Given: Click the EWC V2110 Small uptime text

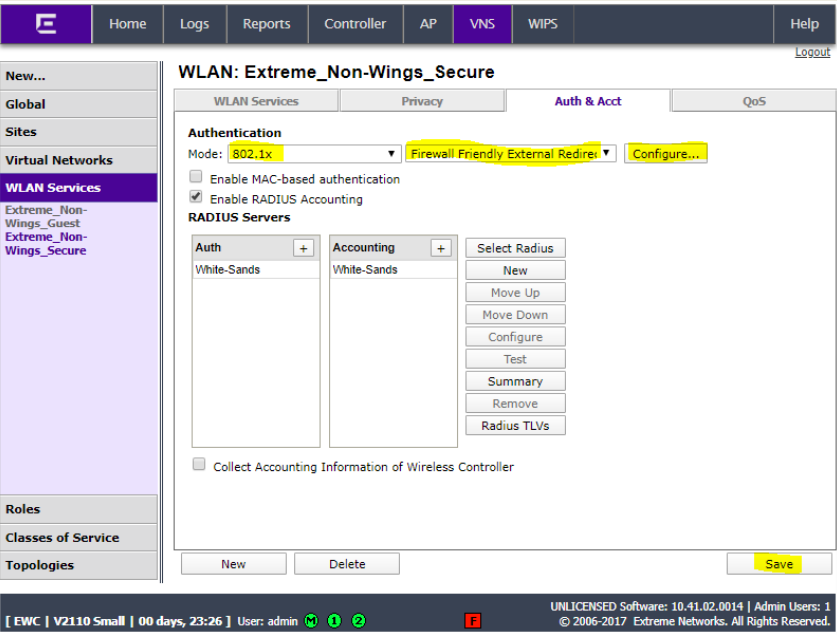Looking at the screenshot, I should (118, 621).
